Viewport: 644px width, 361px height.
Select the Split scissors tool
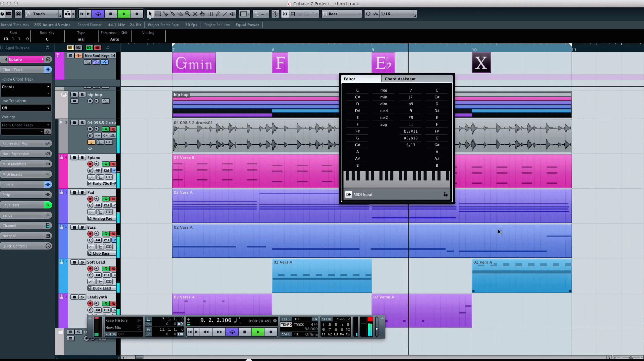pyautogui.click(x=165, y=14)
